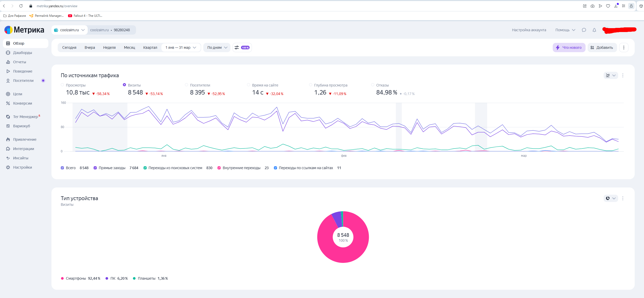Screen dimensions: 644x298
Task: Click the Что нового button
Action: [x=569, y=48]
